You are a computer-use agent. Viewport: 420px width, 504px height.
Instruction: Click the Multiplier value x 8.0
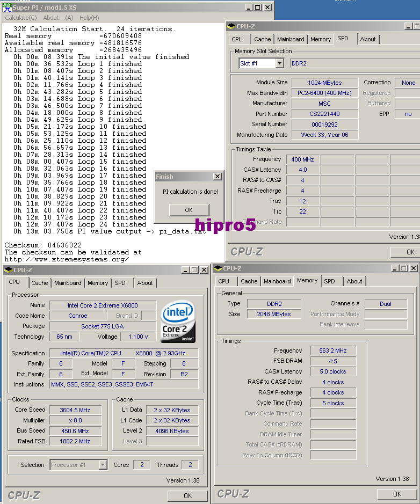tap(75, 420)
